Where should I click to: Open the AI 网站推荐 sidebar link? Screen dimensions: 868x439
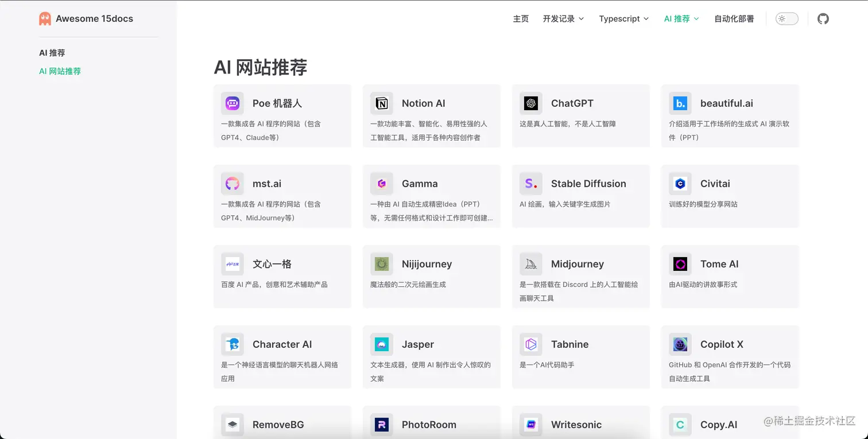coord(60,71)
